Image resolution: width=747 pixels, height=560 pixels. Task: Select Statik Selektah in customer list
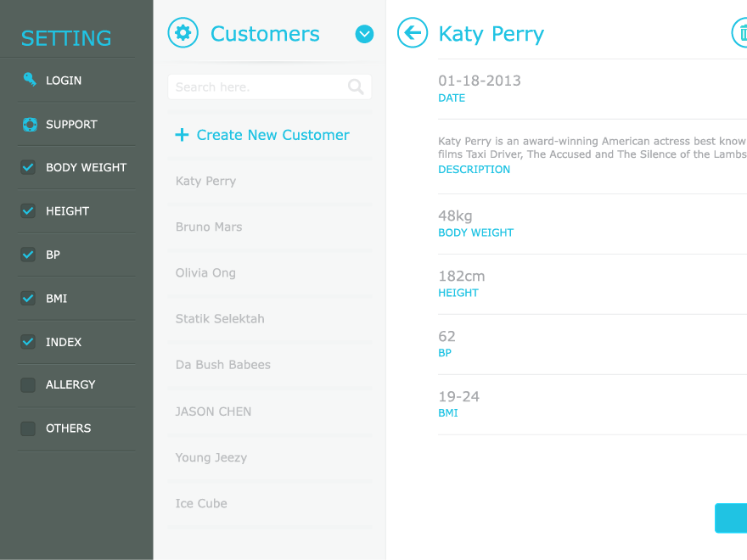(270, 318)
